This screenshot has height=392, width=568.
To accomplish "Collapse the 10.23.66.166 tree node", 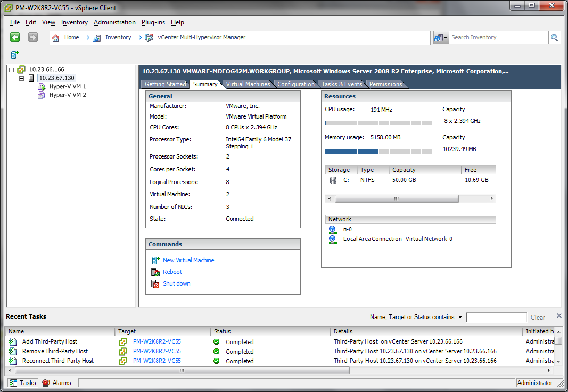I will coord(12,69).
